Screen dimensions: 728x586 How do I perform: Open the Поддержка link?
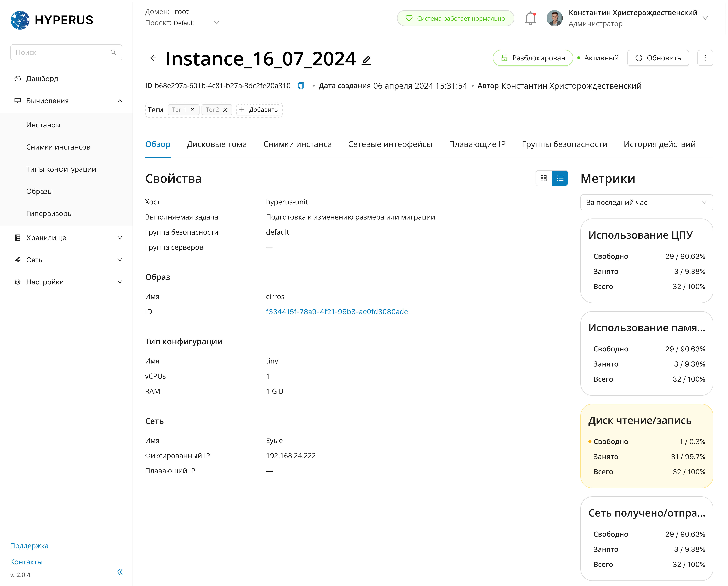[29, 546]
